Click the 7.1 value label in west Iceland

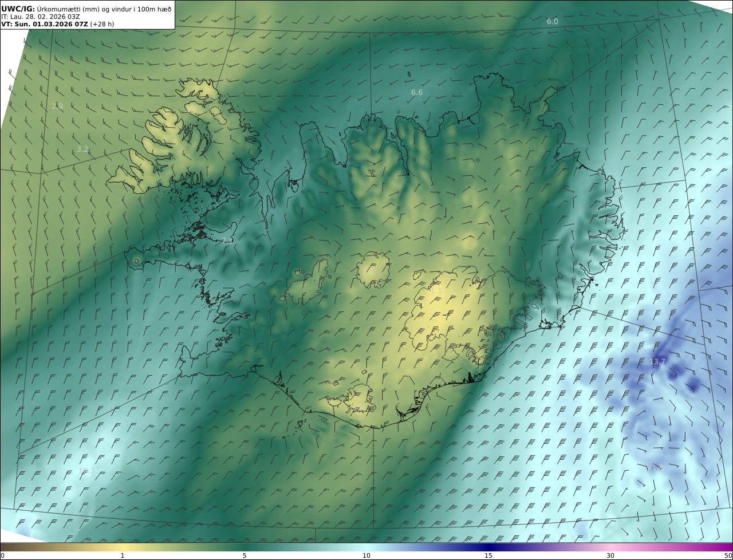click(x=227, y=241)
